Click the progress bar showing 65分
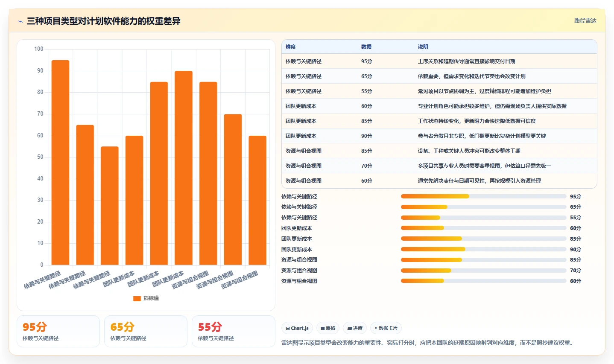Screen dimensions: 614x364 click(x=483, y=207)
